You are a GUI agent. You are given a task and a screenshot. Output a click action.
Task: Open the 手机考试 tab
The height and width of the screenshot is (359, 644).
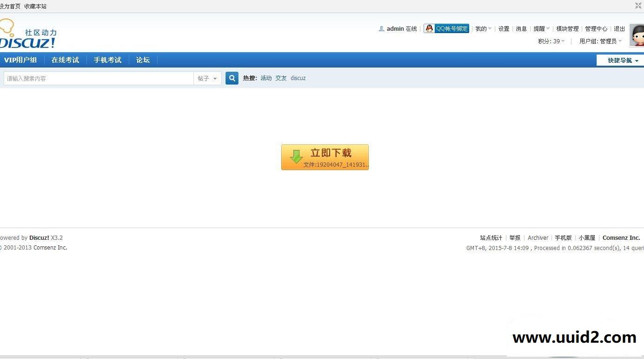(x=107, y=60)
